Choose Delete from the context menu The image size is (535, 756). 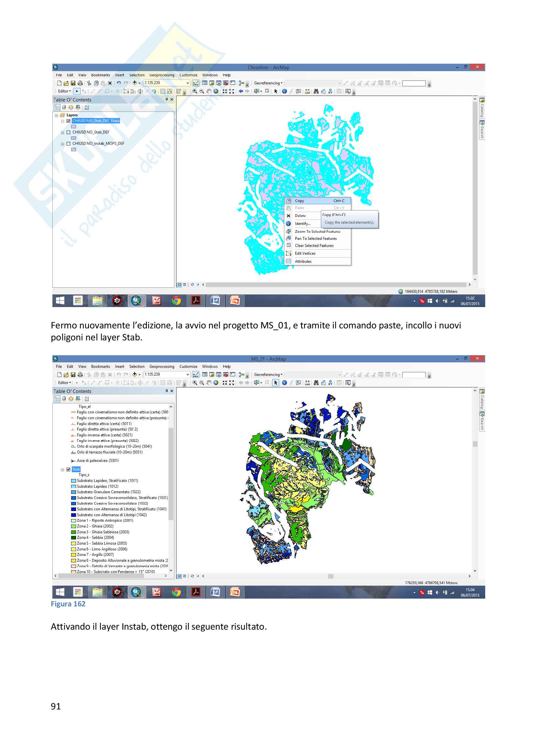(300, 216)
